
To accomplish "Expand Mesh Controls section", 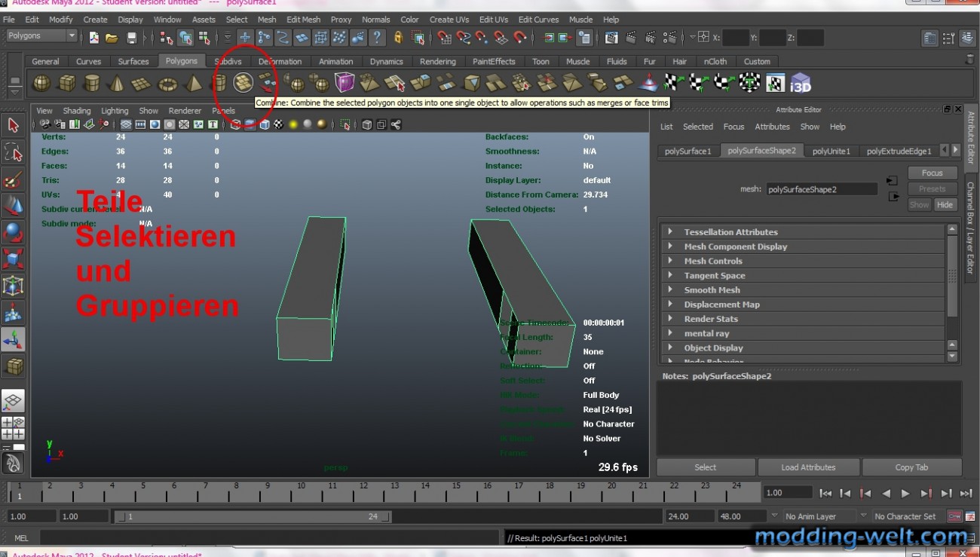I will 802,261.
